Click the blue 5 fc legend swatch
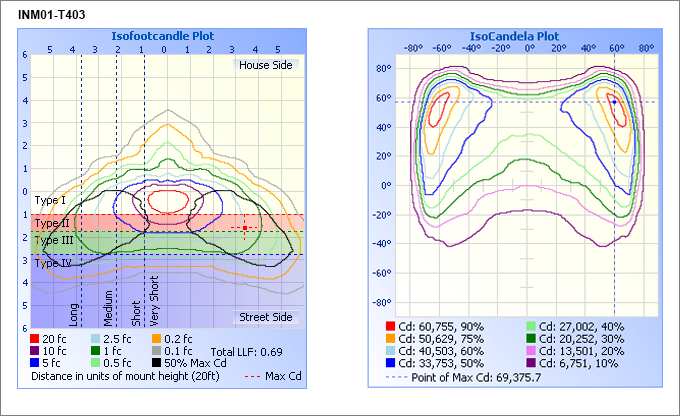680x416 pixels. click(x=36, y=363)
